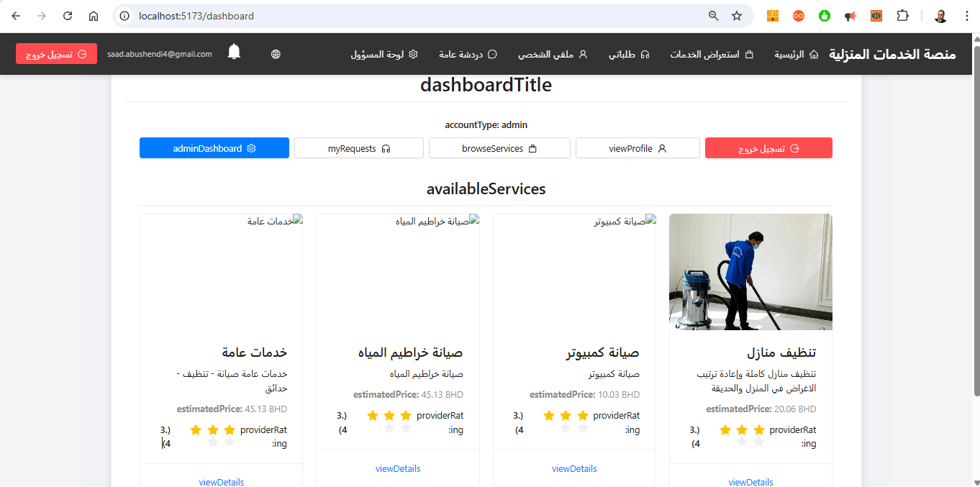The height and width of the screenshot is (487, 980).
Task: Click the صيانة خراطيم المياه card title
Action: pos(410,352)
